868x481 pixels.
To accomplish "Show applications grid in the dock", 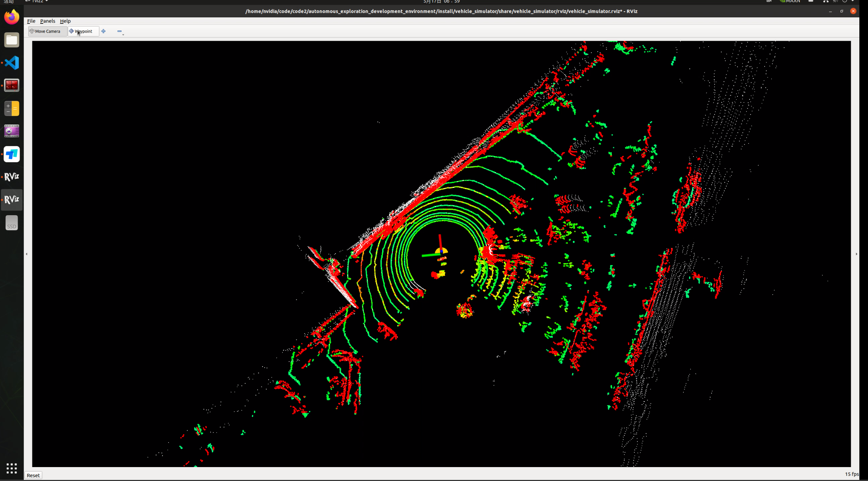I will 12,468.
